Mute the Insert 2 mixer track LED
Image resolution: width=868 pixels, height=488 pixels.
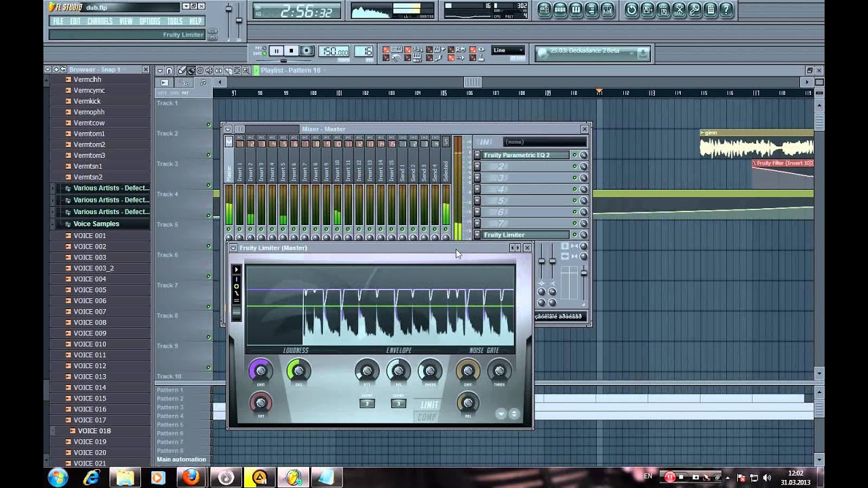[x=251, y=230]
